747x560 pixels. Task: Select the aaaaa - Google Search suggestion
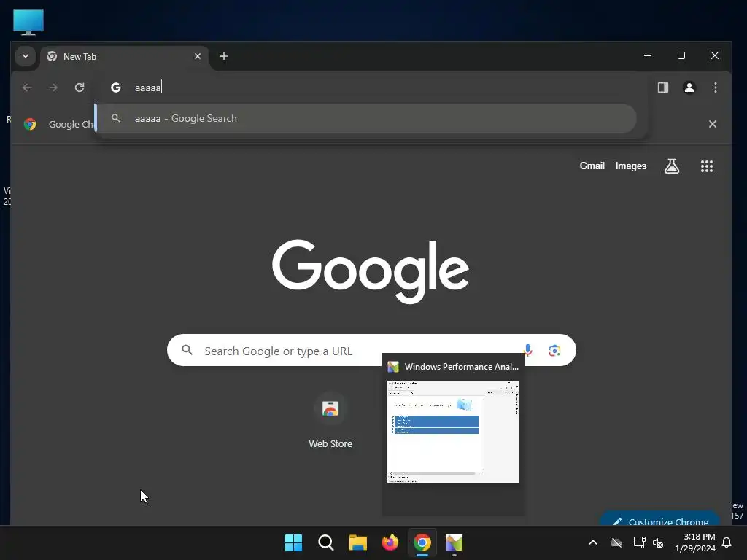pos(366,118)
